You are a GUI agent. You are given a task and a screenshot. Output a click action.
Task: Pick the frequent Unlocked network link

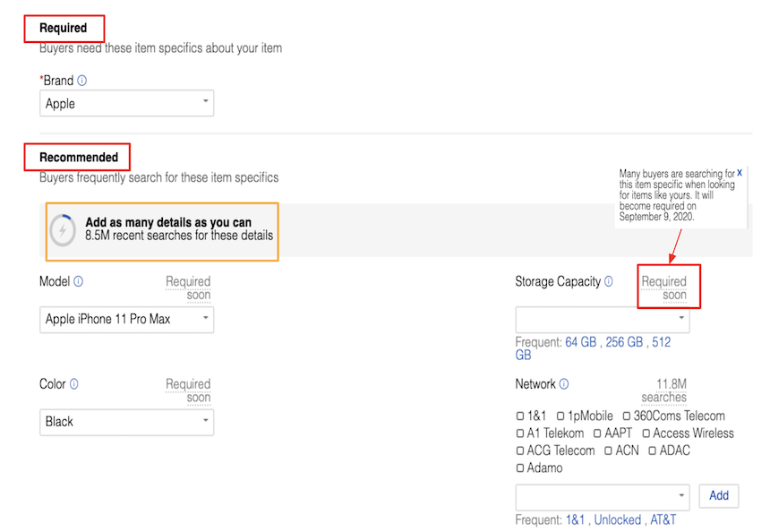click(x=618, y=519)
